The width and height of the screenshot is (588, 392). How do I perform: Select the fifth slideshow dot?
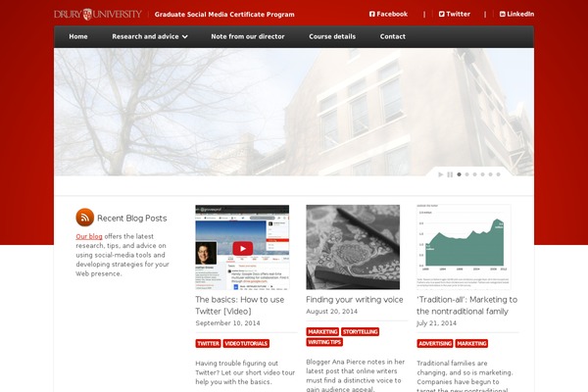[491, 174]
